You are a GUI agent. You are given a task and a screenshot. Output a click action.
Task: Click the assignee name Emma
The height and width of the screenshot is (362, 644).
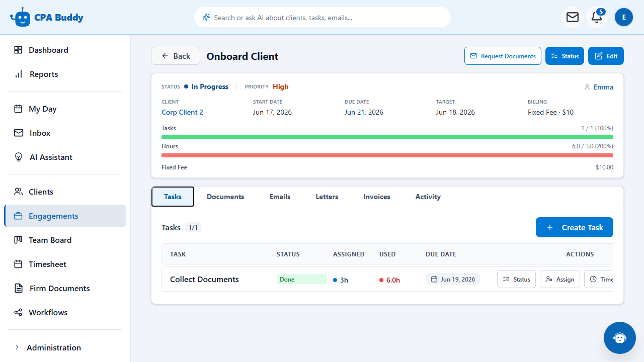point(603,87)
